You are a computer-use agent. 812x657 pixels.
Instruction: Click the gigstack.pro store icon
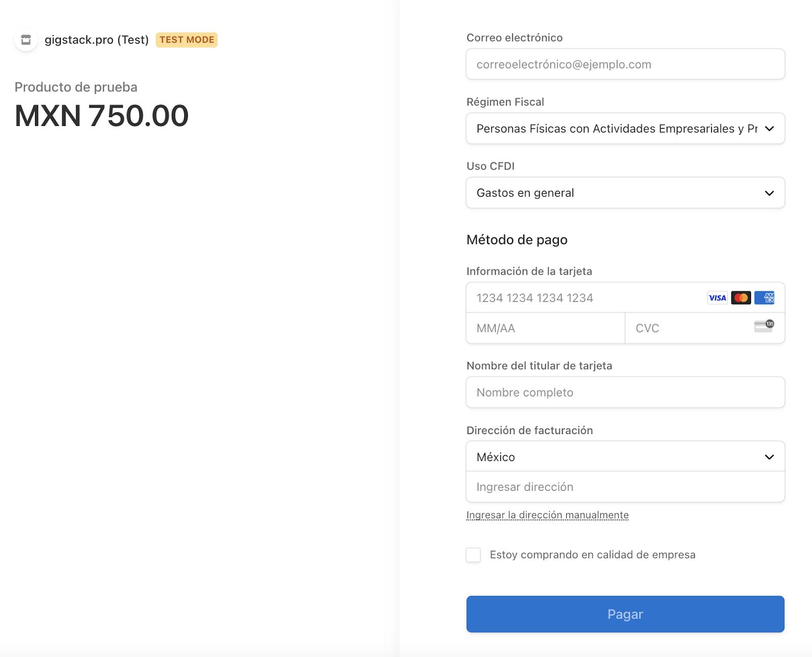tap(26, 40)
